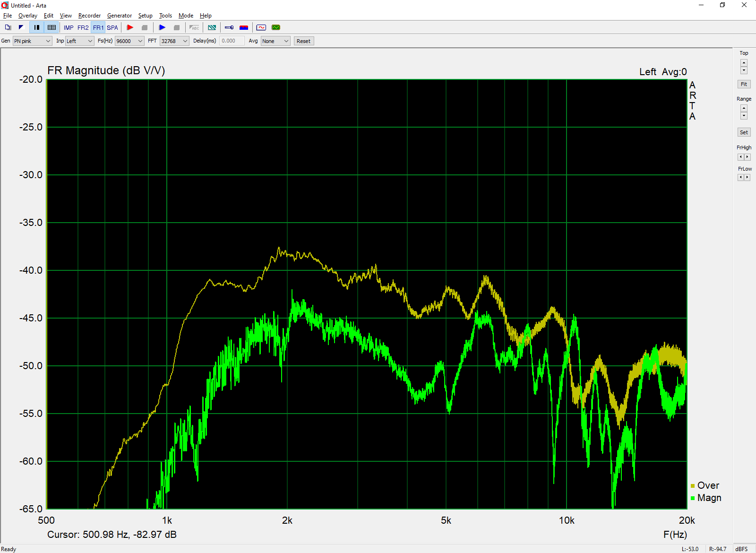Open the Avg None dropdown
Viewport: 756px width, 553px height.
275,41
